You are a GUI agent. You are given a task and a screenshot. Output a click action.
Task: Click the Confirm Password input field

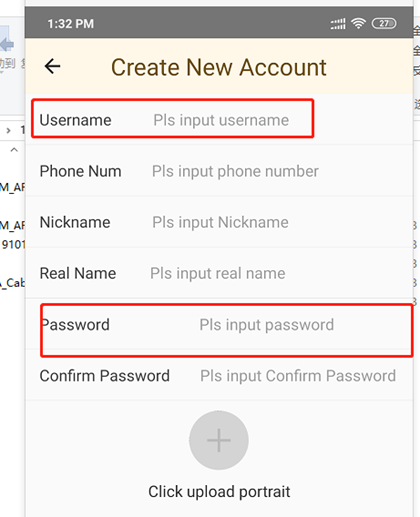click(x=298, y=376)
